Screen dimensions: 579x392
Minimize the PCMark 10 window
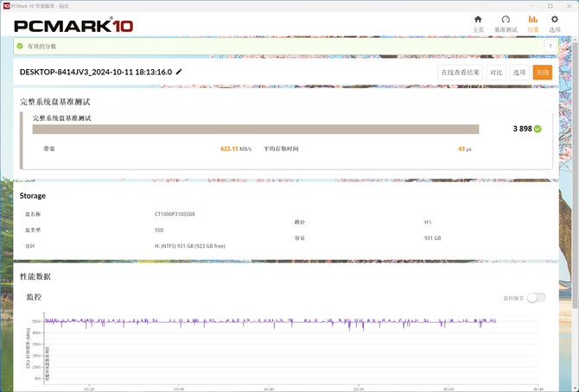click(x=532, y=6)
